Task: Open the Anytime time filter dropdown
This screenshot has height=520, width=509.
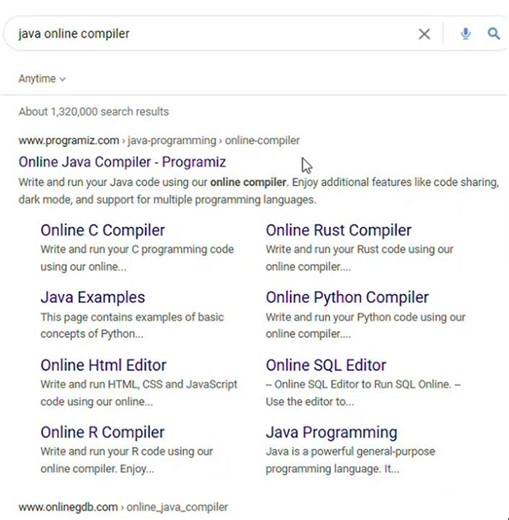Action: click(42, 79)
